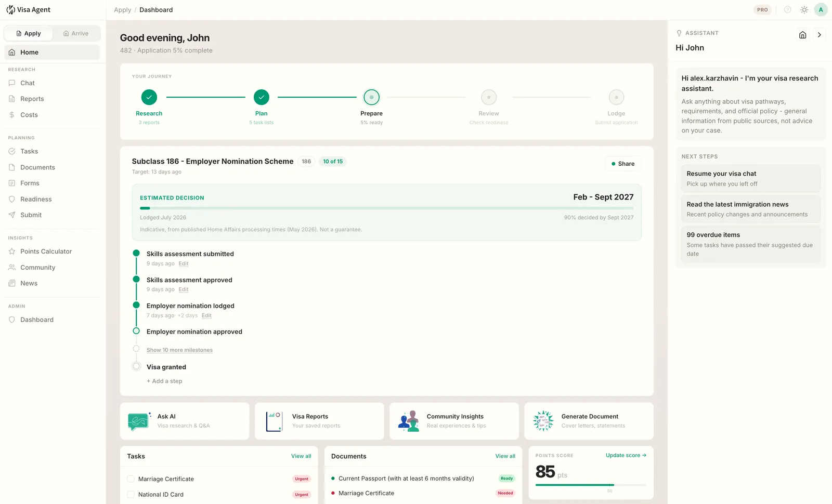Toggle the Employer nomination approved milestone circle
This screenshot has height=504, width=832.
[136, 331]
